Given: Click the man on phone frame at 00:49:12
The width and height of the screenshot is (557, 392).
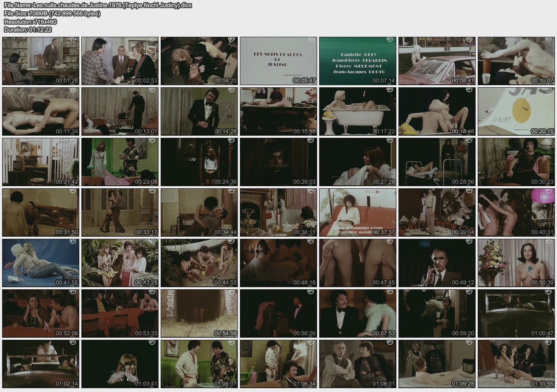Looking at the screenshot, I should point(437,263).
